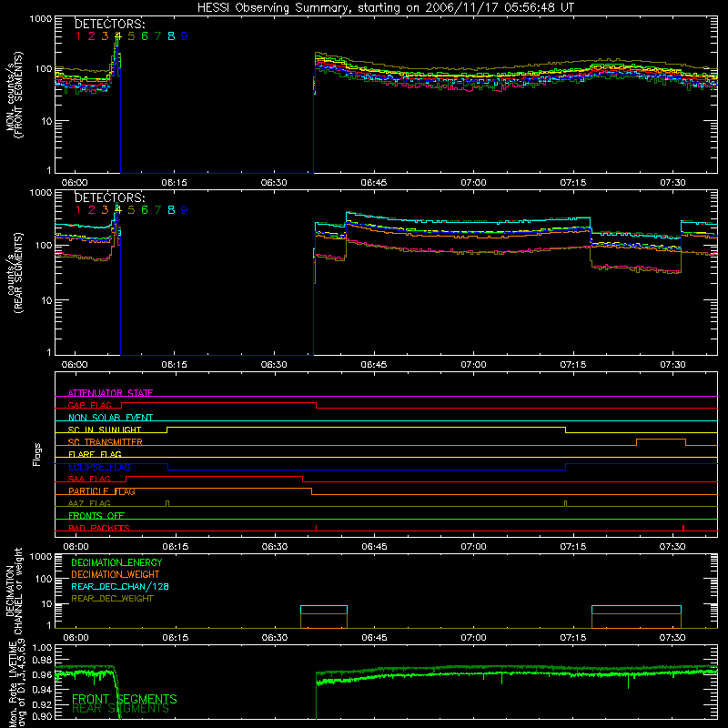Select cyan detector 8 in rear segments legend
This screenshot has width=728, height=728.
(x=171, y=210)
